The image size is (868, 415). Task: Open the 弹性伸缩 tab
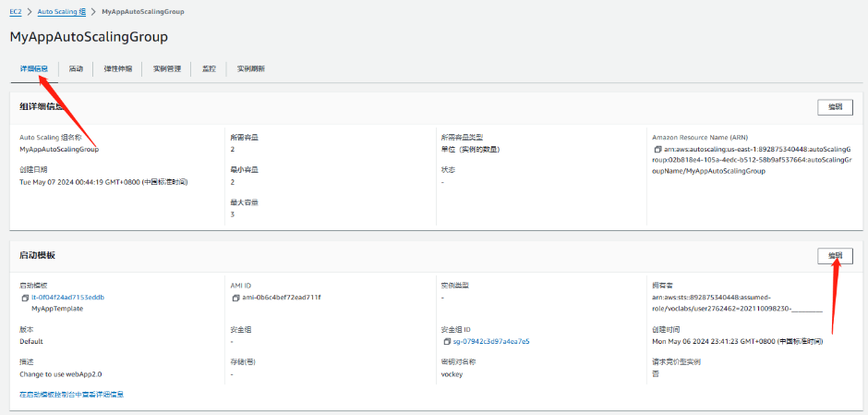pyautogui.click(x=118, y=69)
